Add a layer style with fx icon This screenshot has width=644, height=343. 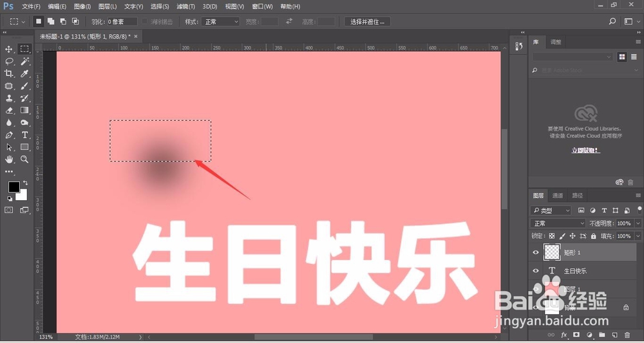tap(564, 335)
